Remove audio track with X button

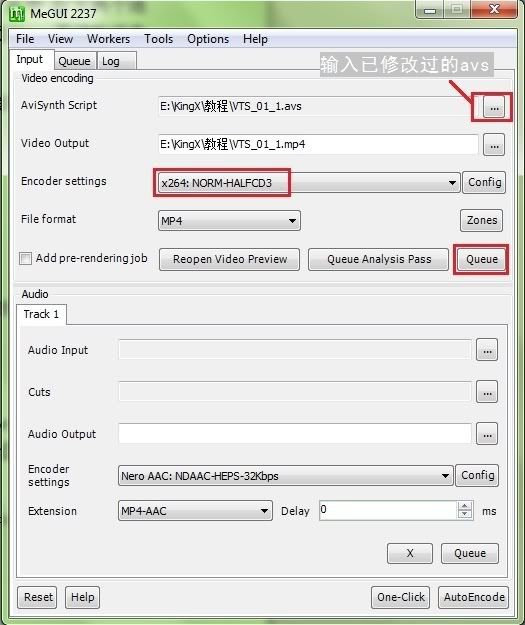pyautogui.click(x=410, y=553)
